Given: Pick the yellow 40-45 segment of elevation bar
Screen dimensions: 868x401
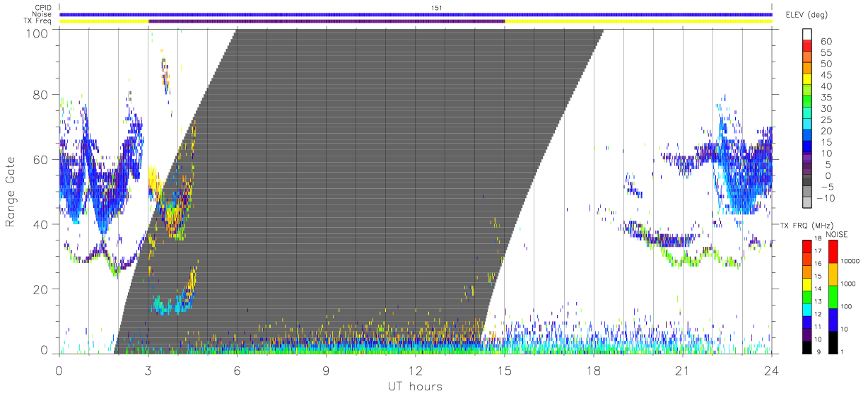Looking at the screenshot, I should point(807,80).
